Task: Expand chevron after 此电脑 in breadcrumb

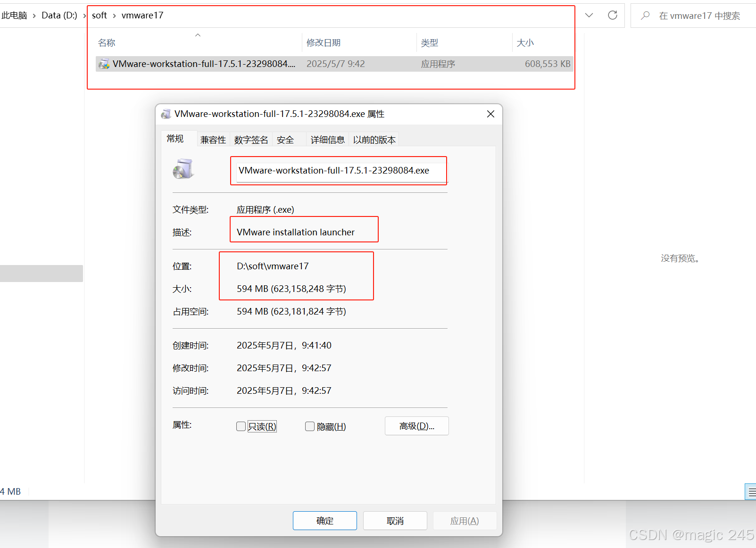Action: [34, 16]
